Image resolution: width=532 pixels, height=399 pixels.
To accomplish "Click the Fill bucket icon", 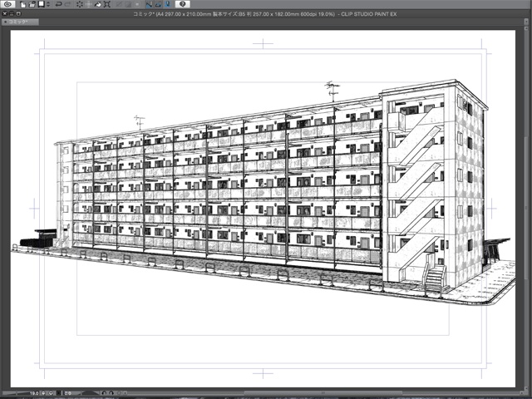I will [x=98, y=4].
